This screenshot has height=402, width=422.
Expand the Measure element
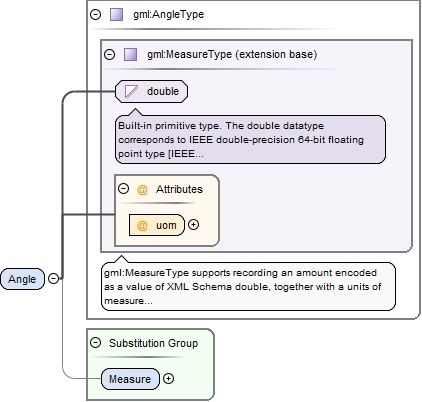point(169,379)
